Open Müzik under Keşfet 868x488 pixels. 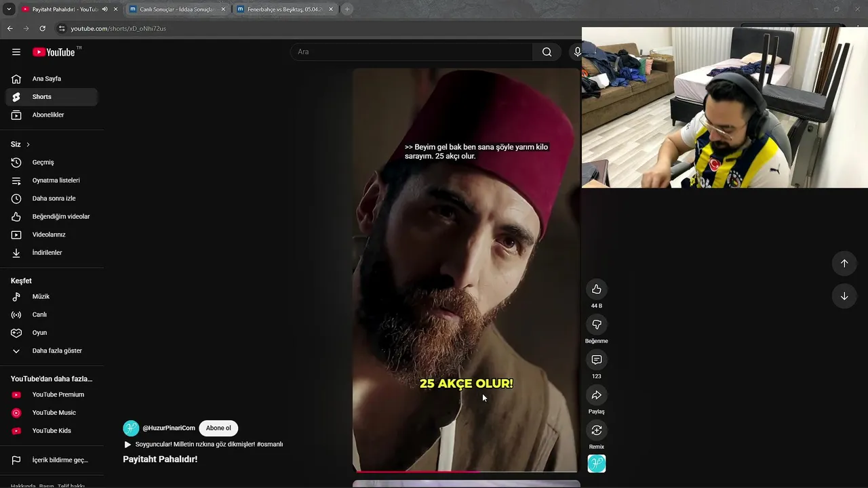[52, 296]
